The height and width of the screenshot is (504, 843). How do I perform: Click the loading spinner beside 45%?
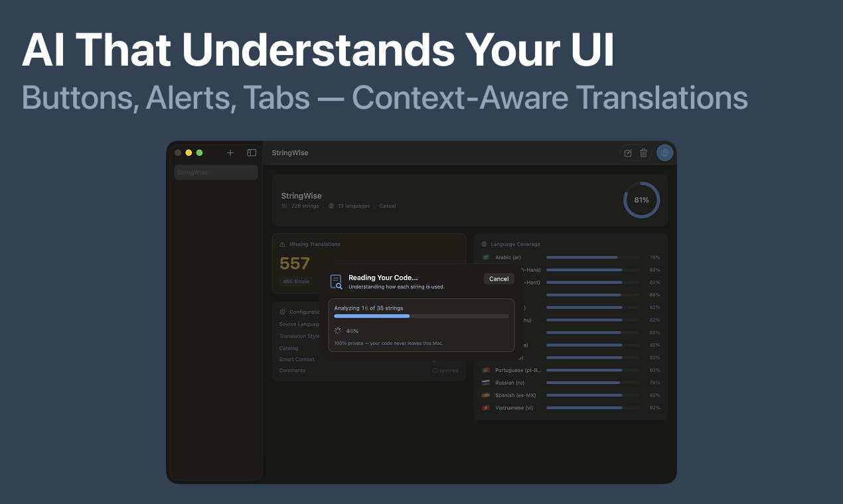tap(338, 330)
